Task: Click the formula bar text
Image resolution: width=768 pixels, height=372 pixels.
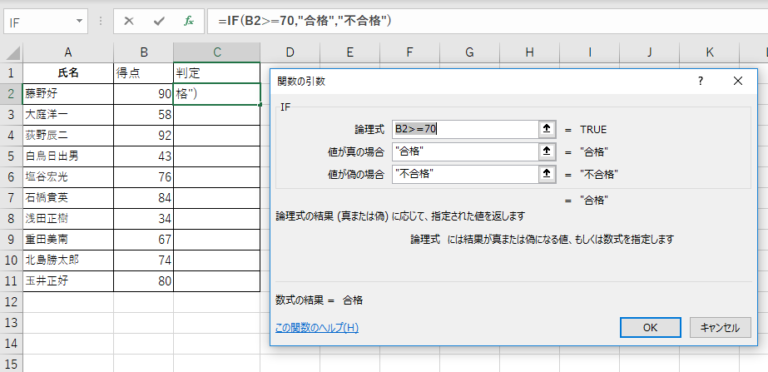Action: (305, 21)
